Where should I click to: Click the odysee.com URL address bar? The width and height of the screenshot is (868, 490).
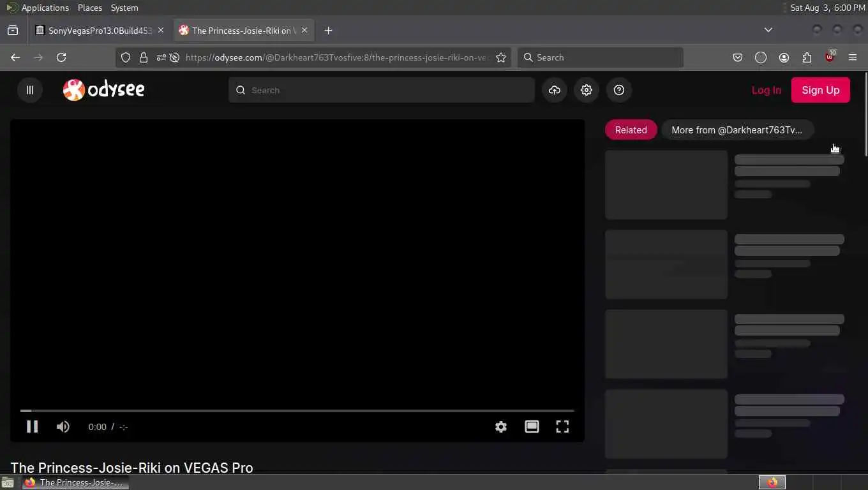tap(338, 57)
